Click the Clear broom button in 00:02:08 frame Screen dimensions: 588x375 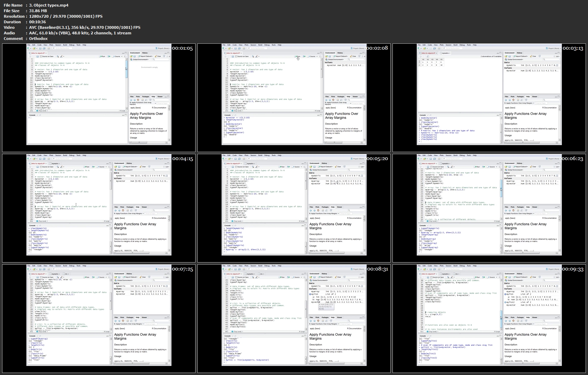point(353,56)
